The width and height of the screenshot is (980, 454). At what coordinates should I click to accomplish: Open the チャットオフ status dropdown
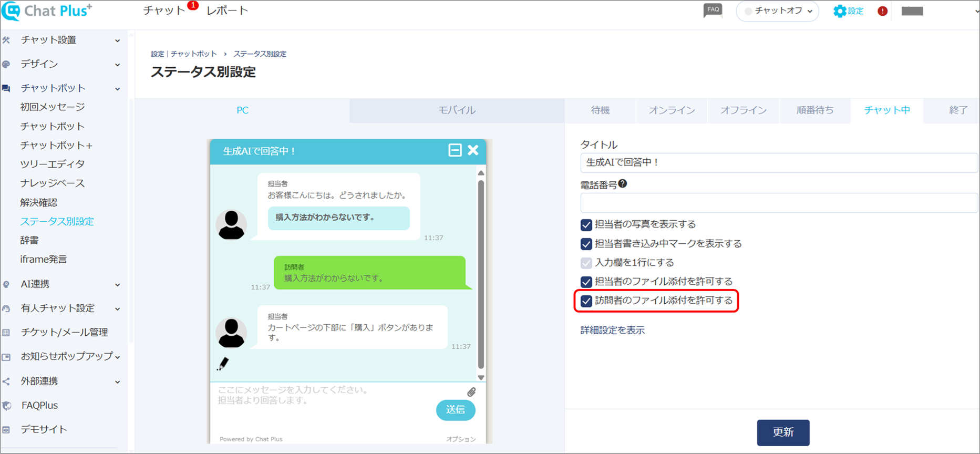[x=778, y=11]
